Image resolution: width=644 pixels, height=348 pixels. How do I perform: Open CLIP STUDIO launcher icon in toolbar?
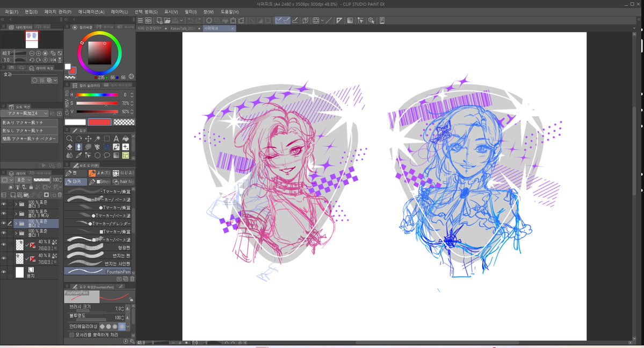pyautogui.click(x=148, y=20)
